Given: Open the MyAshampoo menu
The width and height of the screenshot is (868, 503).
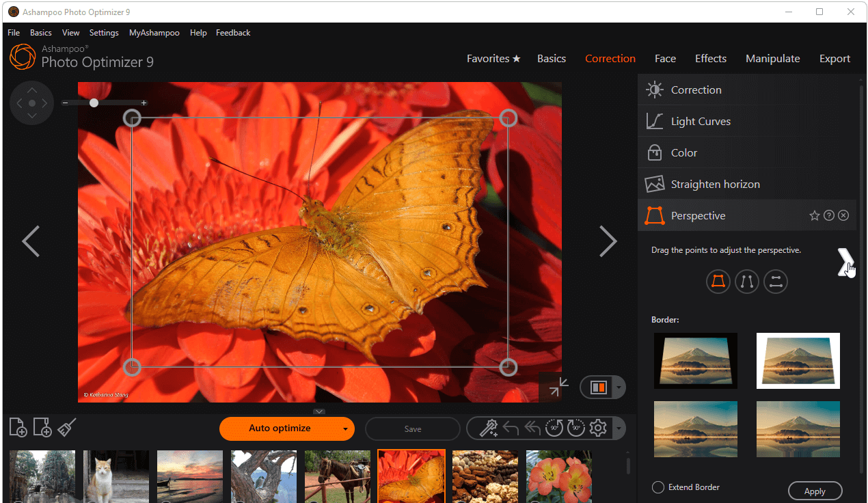Looking at the screenshot, I should pos(154,33).
